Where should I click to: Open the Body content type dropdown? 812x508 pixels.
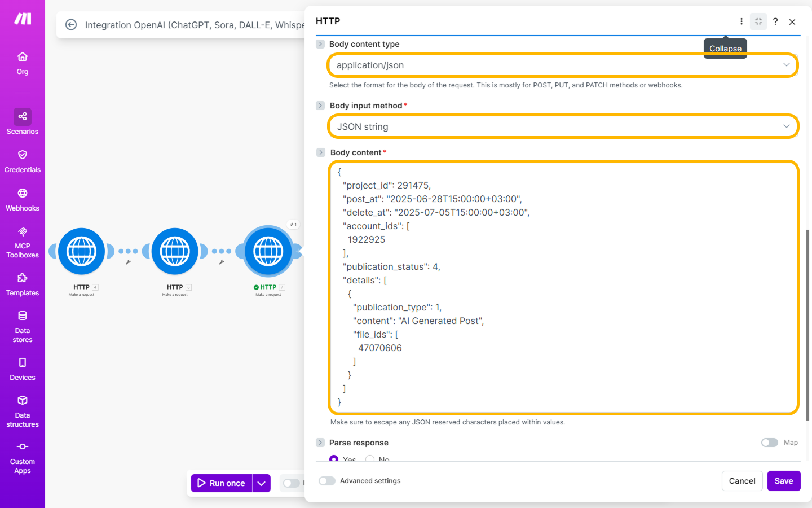[x=562, y=65]
